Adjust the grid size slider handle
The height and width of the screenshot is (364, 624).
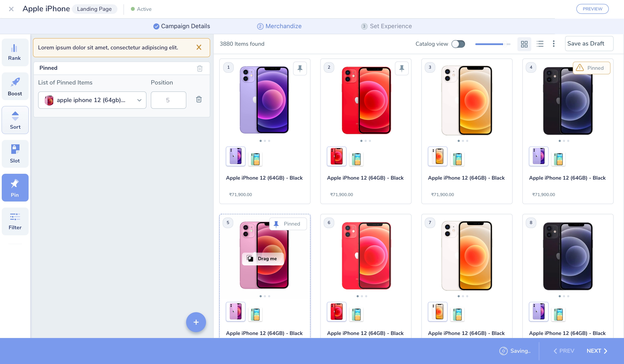pyautogui.click(x=504, y=44)
